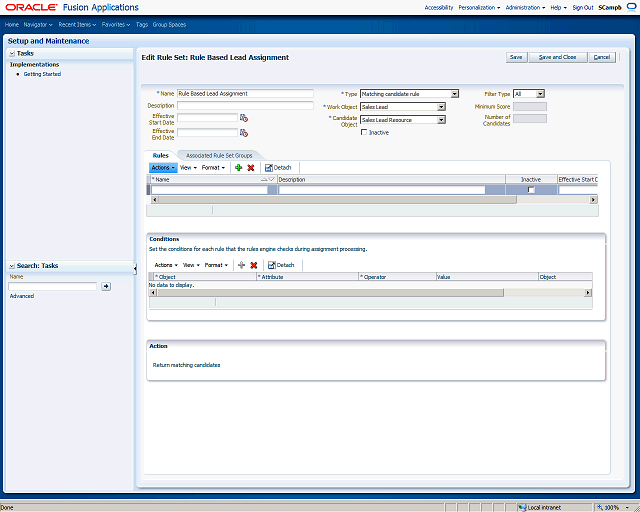Image resolution: width=640 pixels, height=512 pixels.
Task: Click the Conditions table horizontal scrollbar
Action: 330,293
